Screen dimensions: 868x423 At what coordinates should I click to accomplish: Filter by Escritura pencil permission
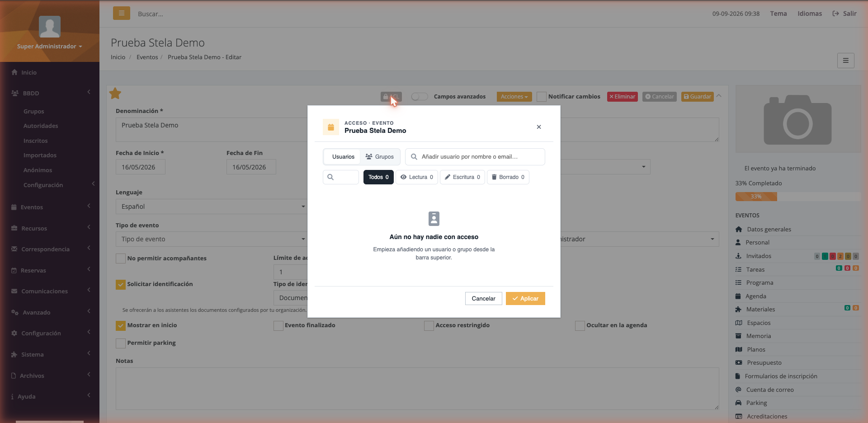[462, 177]
